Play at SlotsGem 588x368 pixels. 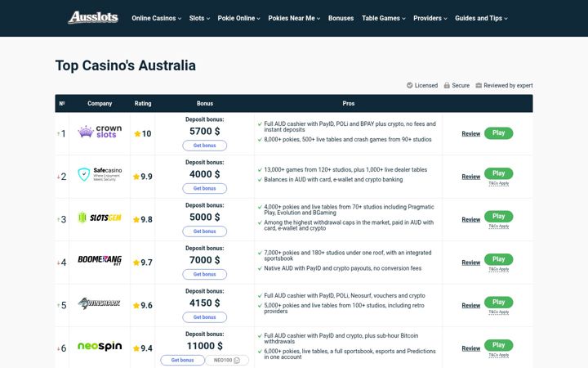click(x=498, y=216)
